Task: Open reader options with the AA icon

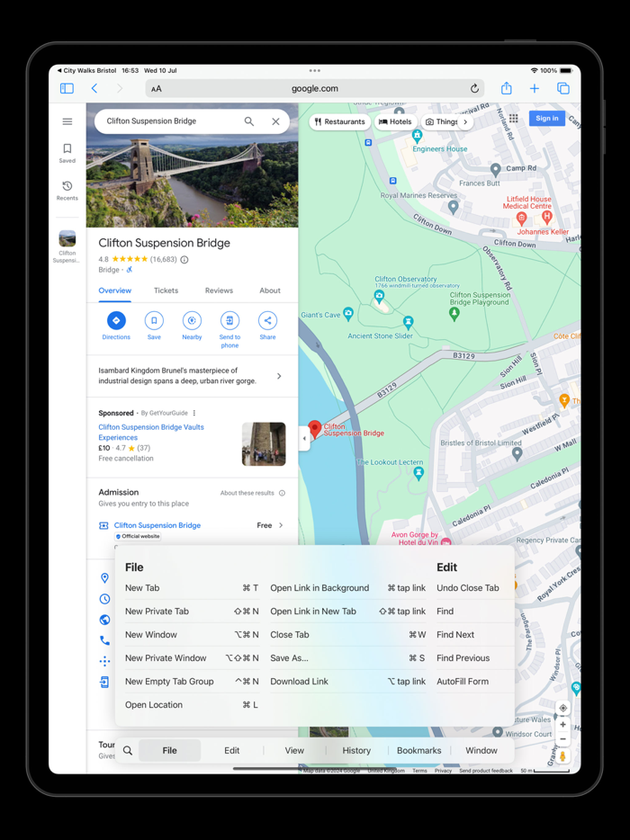Action: click(156, 89)
